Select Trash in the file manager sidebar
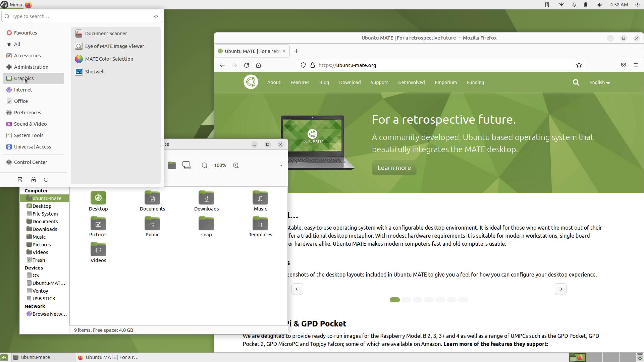This screenshot has width=644, height=362. pyautogui.click(x=44, y=260)
